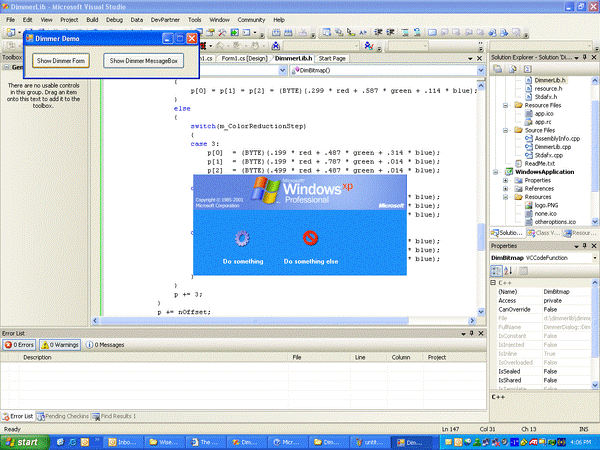Open the Debug menu
600x450 pixels.
(x=114, y=20)
